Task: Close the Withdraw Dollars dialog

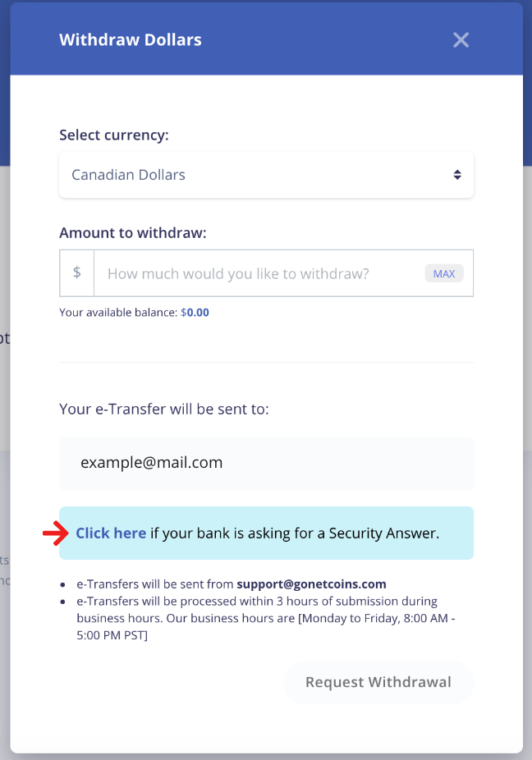Action: pyautogui.click(x=461, y=39)
